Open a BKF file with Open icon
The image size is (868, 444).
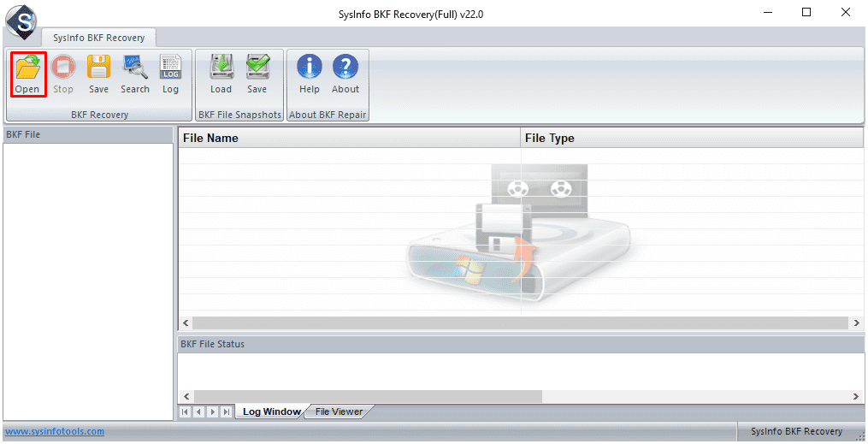pyautogui.click(x=27, y=74)
